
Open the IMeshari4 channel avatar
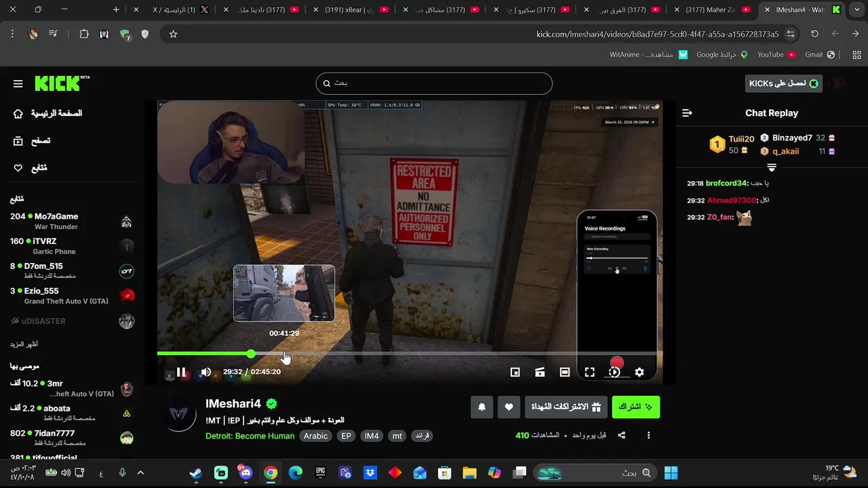180,415
